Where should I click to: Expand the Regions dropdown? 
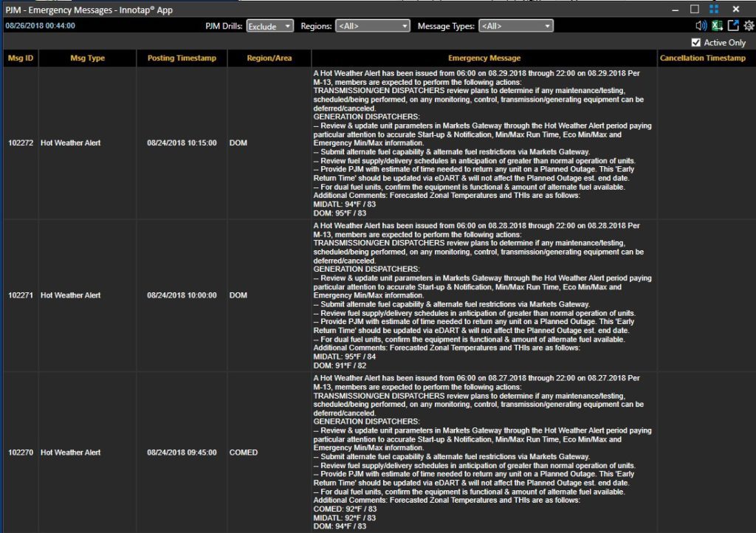(373, 26)
